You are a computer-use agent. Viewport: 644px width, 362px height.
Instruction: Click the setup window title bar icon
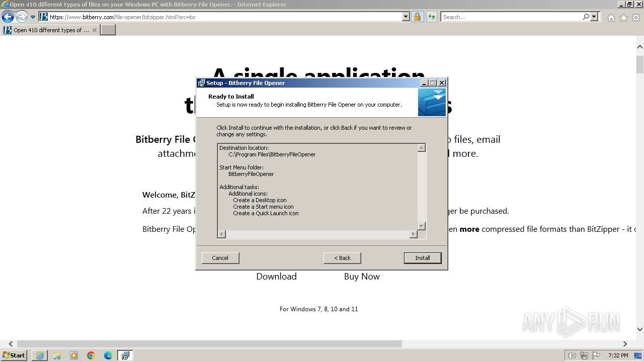click(x=201, y=83)
